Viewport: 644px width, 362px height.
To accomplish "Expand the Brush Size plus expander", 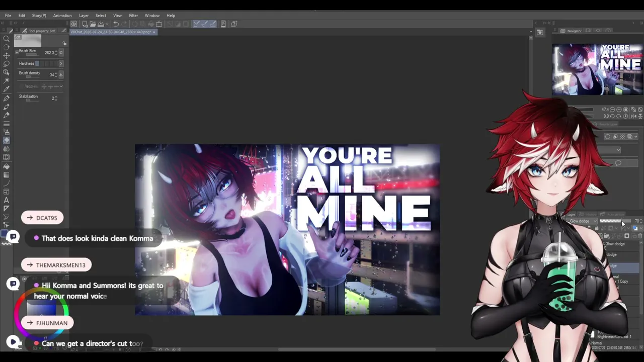I will click(x=17, y=52).
